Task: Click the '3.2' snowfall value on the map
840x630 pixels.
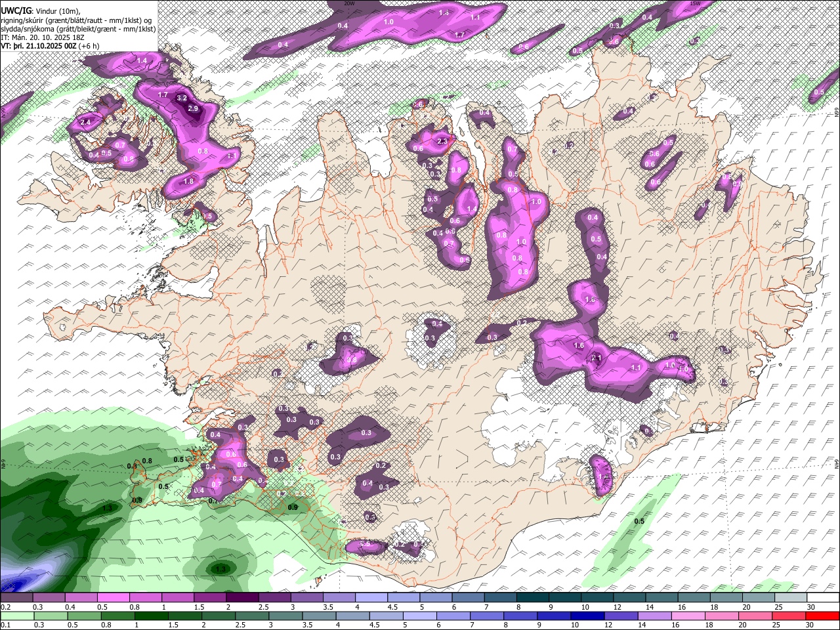Action: (x=182, y=98)
